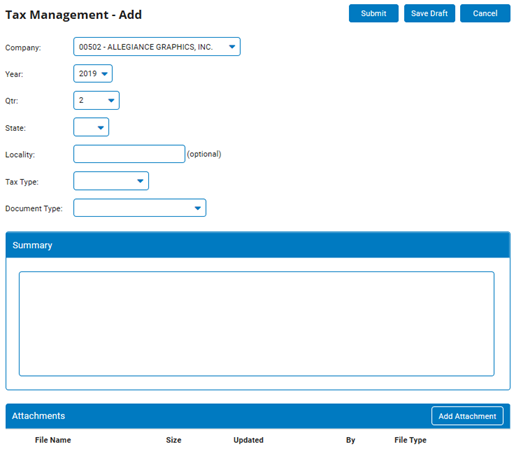Viewport: 514px width, 456px height.
Task: Click the Company dropdown arrow icon
Action: (x=232, y=47)
